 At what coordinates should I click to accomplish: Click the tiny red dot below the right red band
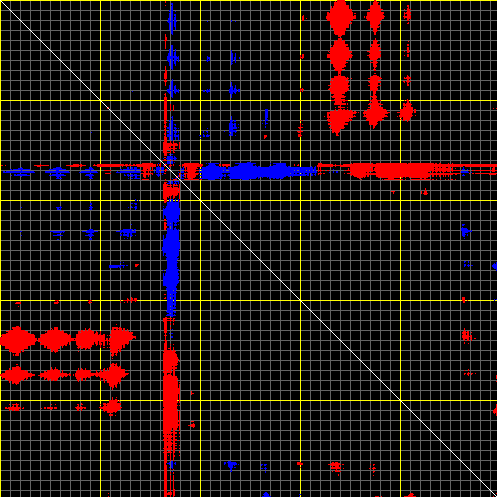(x=425, y=192)
